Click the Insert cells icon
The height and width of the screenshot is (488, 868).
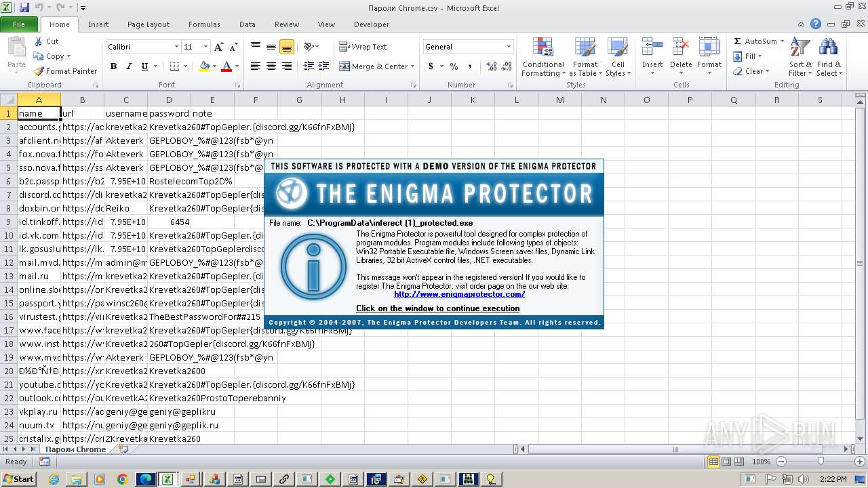tap(652, 47)
